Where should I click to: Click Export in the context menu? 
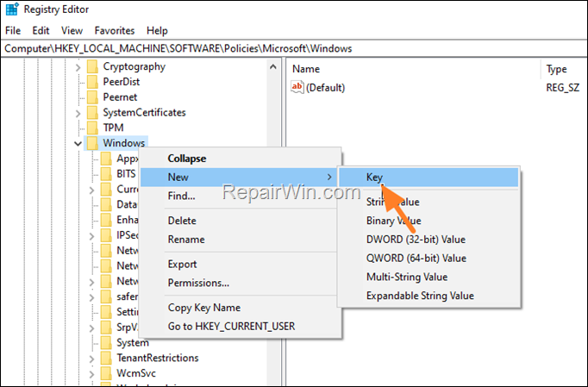click(182, 265)
